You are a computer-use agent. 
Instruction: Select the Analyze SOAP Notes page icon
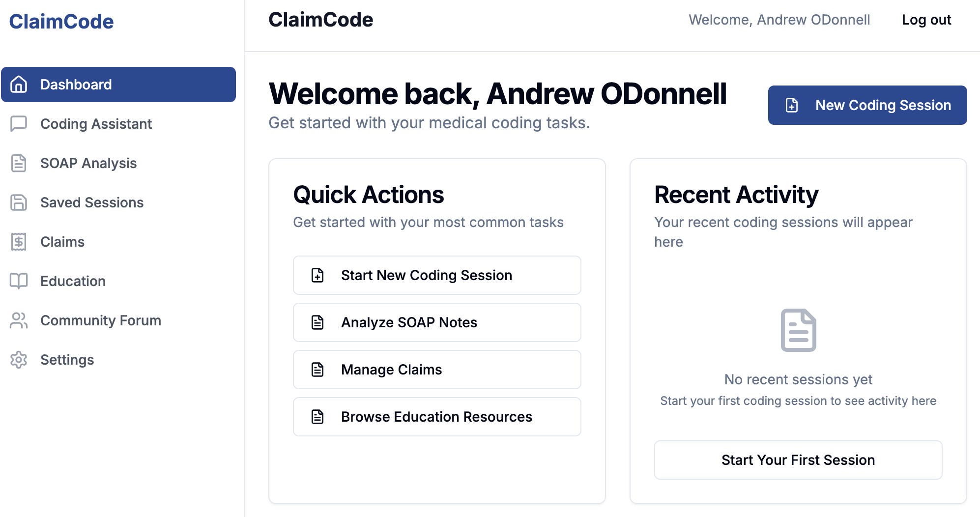[x=317, y=322]
